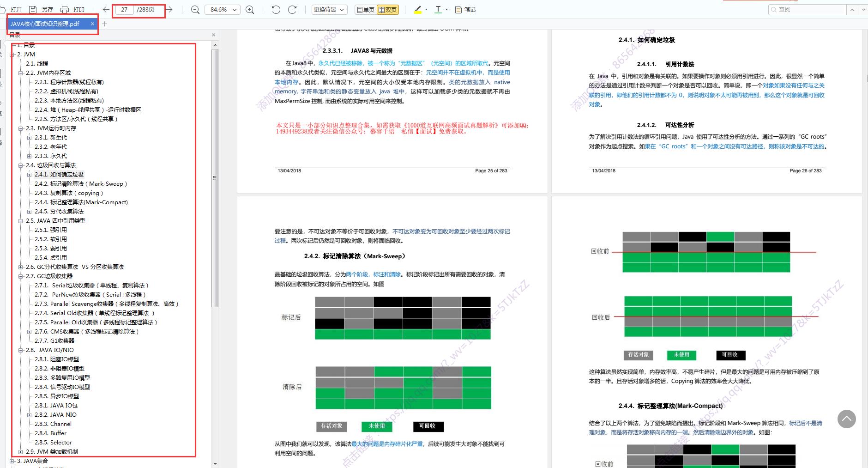Click the search (查找) input field

(807, 9)
